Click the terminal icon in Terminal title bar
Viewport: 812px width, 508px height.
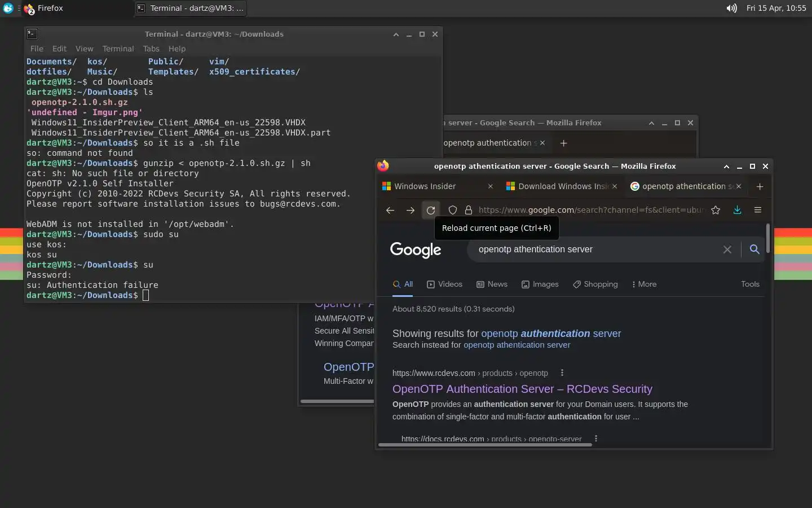tap(32, 34)
